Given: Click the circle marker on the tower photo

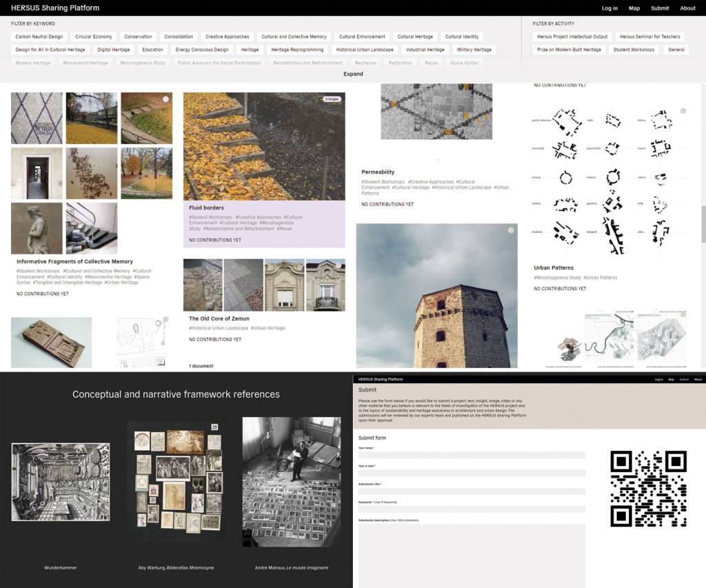Looking at the screenshot, I should 511,230.
